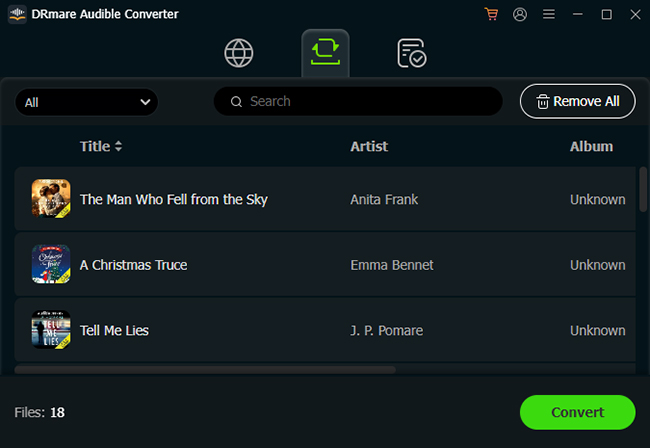Select The Man Who Fell from the Sky cover
This screenshot has width=650, height=448.
coord(51,199)
